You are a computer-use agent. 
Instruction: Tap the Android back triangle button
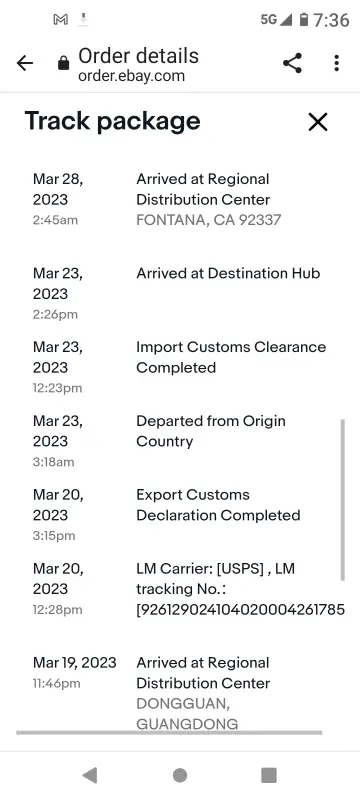(90, 776)
